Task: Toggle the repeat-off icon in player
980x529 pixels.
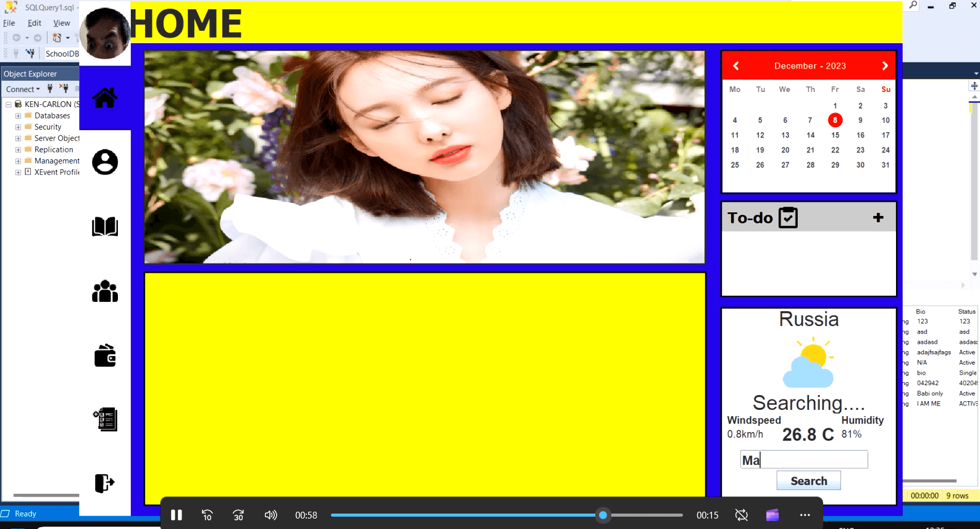Action: pyautogui.click(x=742, y=515)
